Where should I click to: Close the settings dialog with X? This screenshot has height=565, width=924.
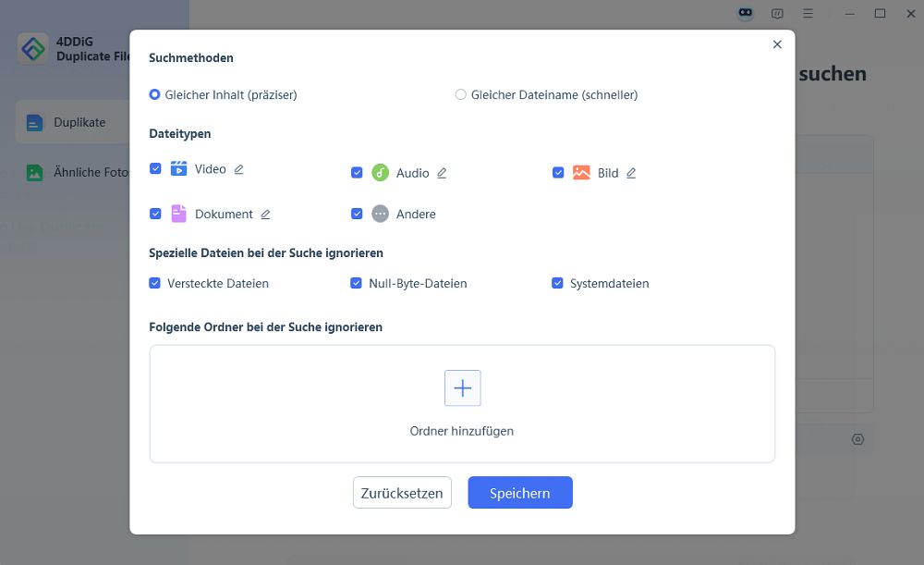(777, 44)
